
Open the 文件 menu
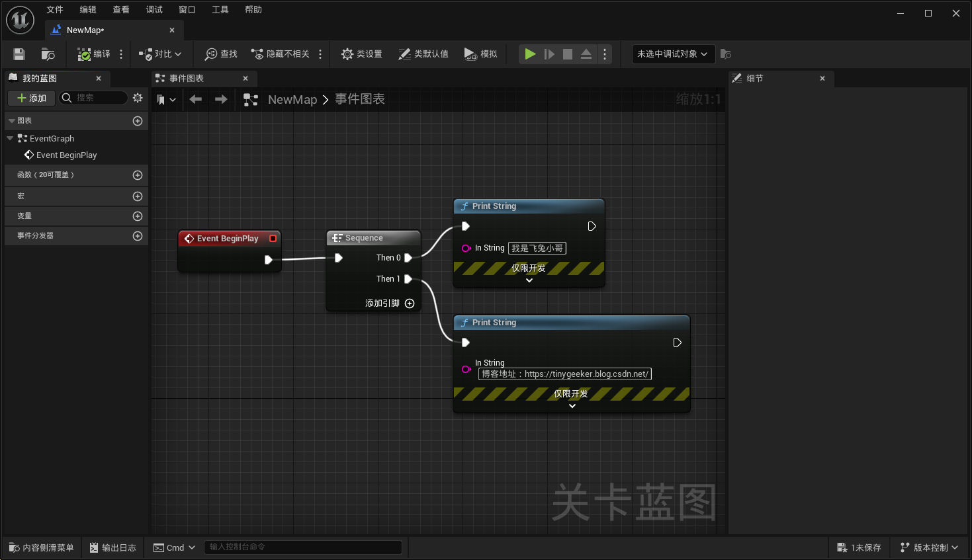[55, 10]
